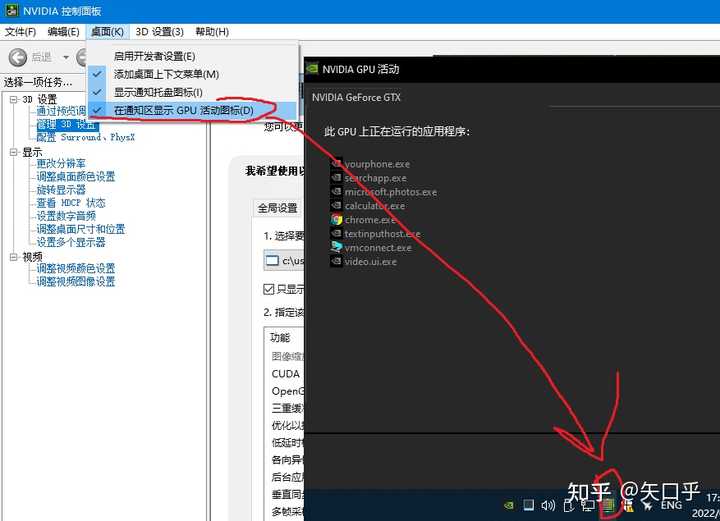Click the network monitor tray icon
This screenshot has width=720, height=521.
click(588, 505)
